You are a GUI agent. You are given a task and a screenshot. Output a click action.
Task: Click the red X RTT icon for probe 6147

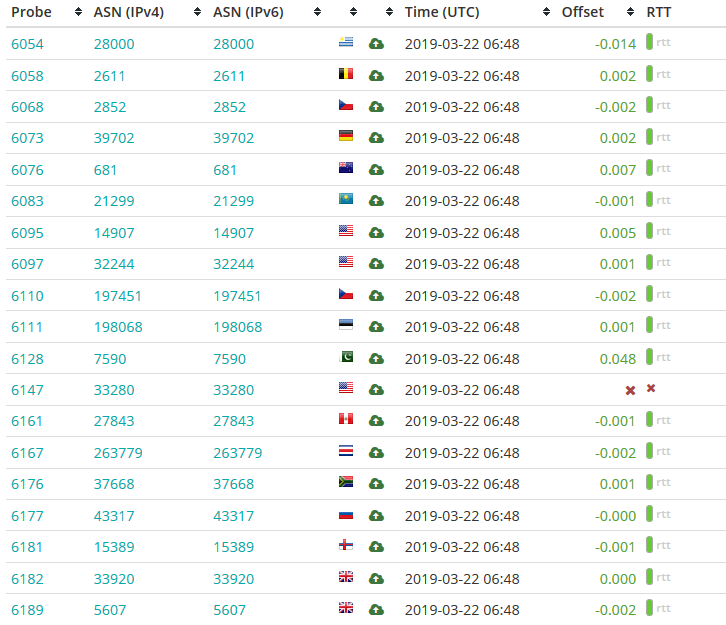click(x=651, y=388)
